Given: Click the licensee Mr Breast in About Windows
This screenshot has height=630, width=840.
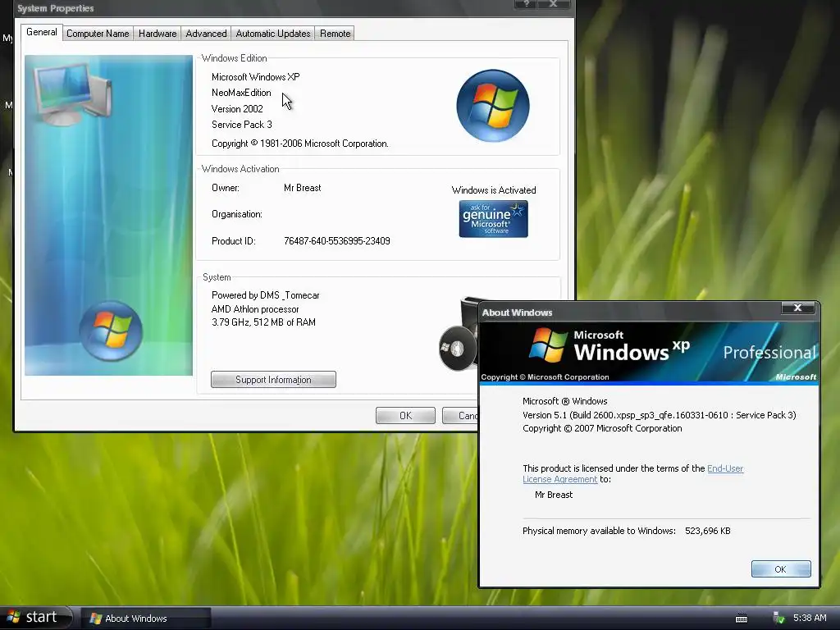Looking at the screenshot, I should (x=554, y=495).
